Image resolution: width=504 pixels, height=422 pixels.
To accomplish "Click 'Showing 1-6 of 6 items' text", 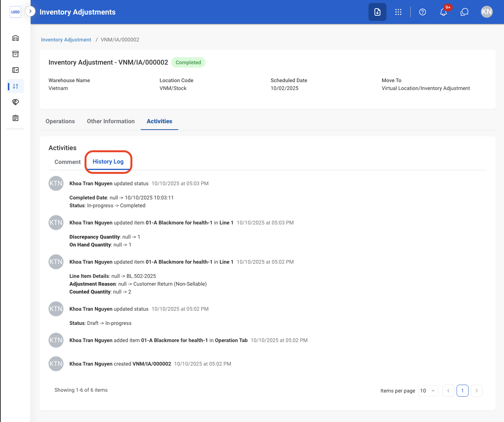I will [x=81, y=390].
